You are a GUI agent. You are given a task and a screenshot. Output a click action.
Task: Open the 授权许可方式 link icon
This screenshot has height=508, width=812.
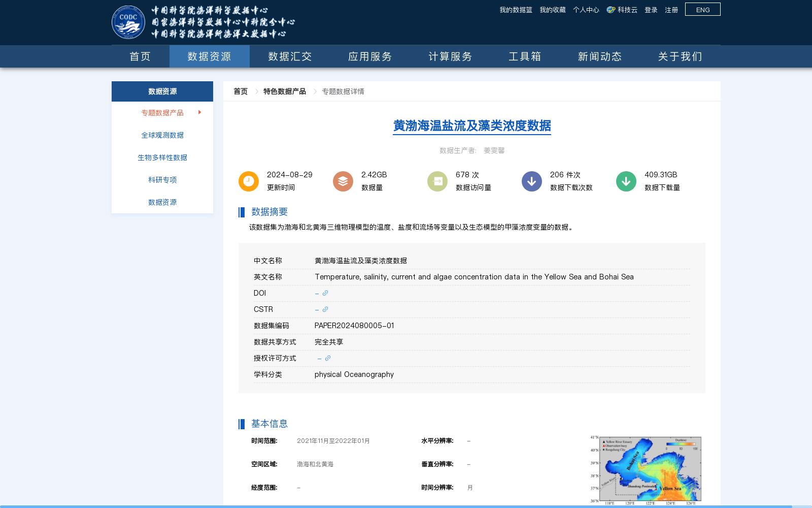coord(328,358)
